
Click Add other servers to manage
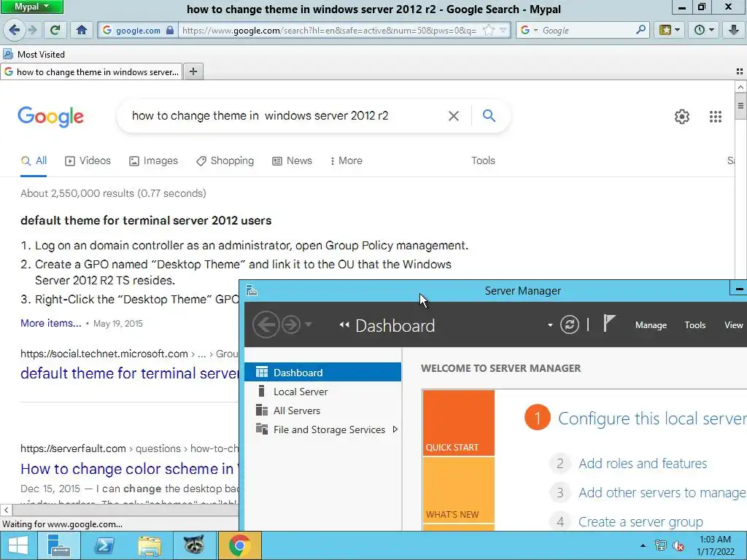click(662, 492)
